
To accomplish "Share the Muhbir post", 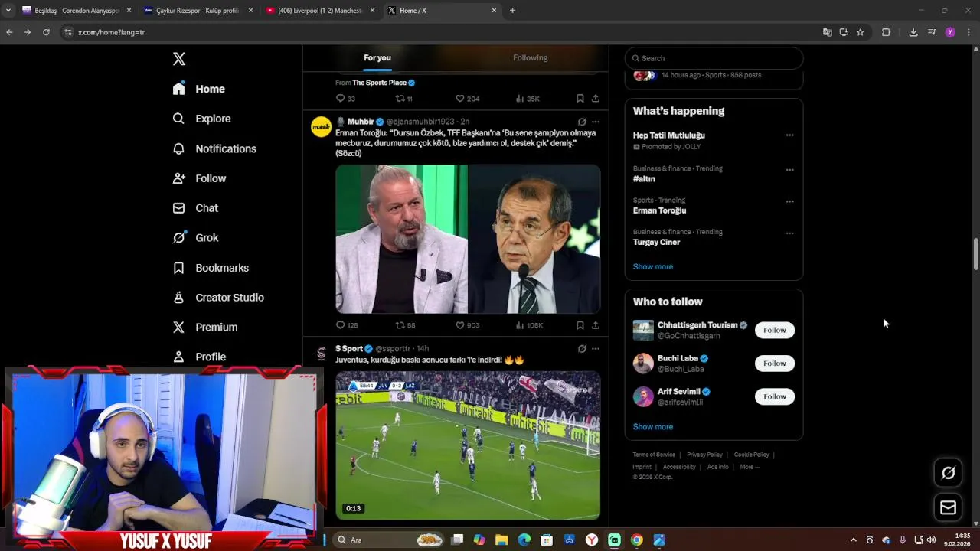I will click(x=595, y=325).
